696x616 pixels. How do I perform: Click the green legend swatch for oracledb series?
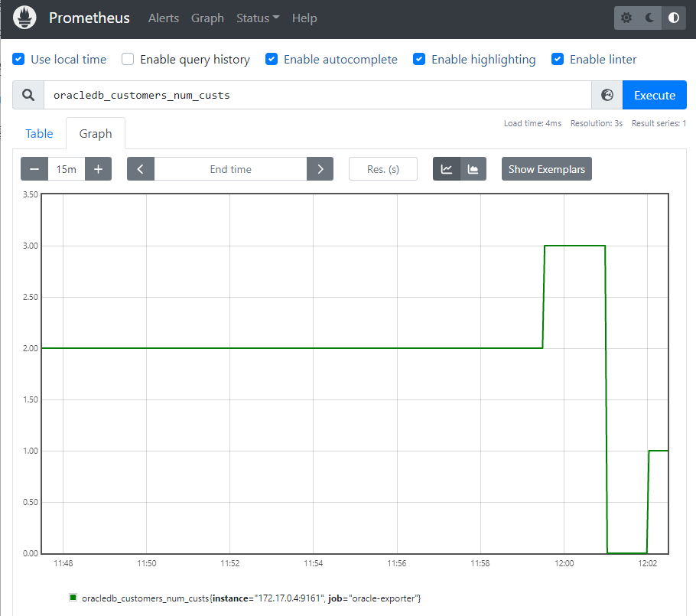(x=73, y=597)
